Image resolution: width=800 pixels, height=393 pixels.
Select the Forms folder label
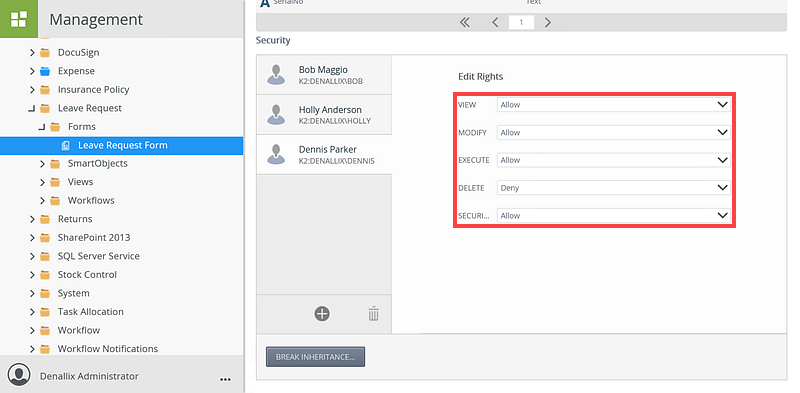pyautogui.click(x=82, y=127)
